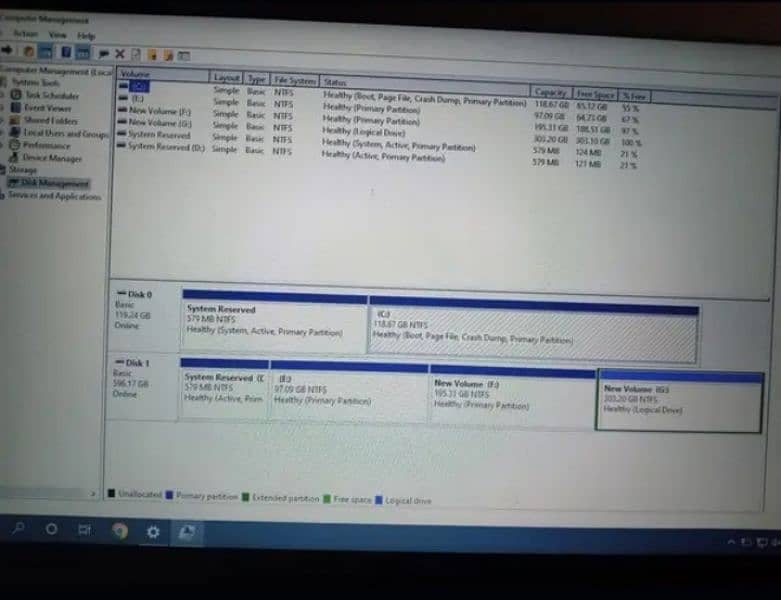Image resolution: width=781 pixels, height=600 pixels.
Task: Click the green Extended partition legend swatch
Action: [246, 497]
